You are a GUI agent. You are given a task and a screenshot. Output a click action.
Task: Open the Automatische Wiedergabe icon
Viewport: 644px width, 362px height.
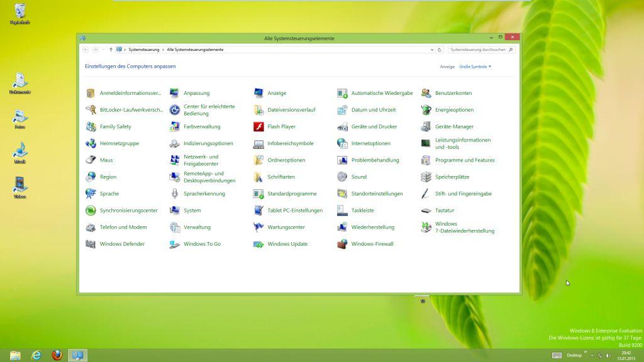coord(342,93)
